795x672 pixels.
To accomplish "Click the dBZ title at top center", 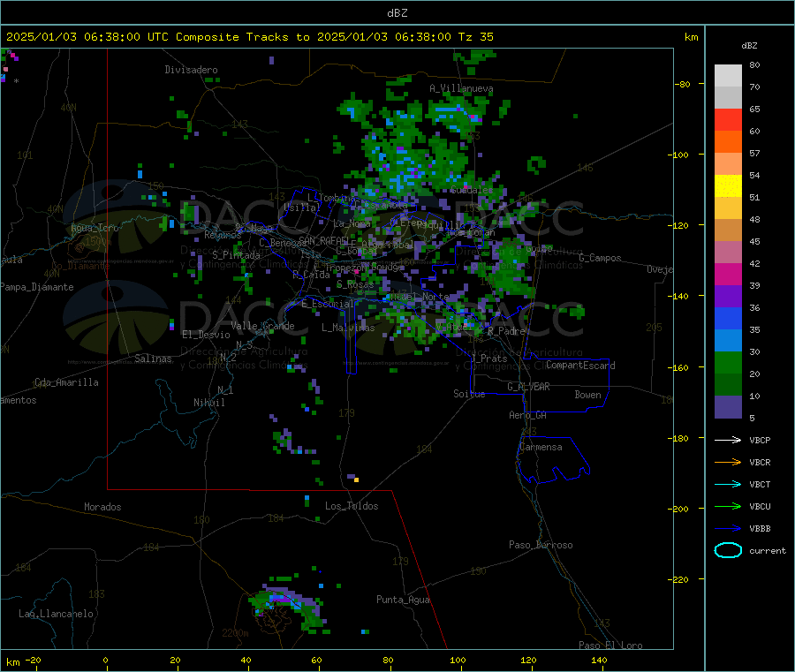I will click(397, 13).
